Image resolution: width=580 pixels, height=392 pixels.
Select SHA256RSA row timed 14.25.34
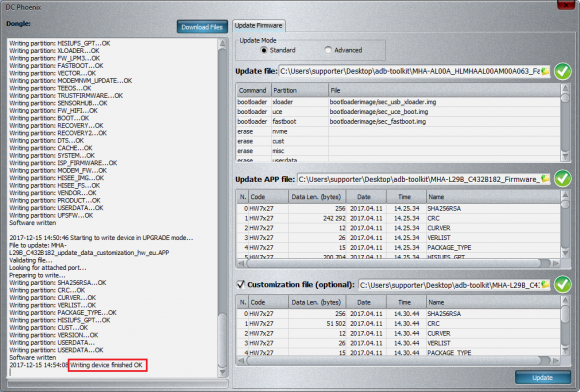tap(398, 209)
